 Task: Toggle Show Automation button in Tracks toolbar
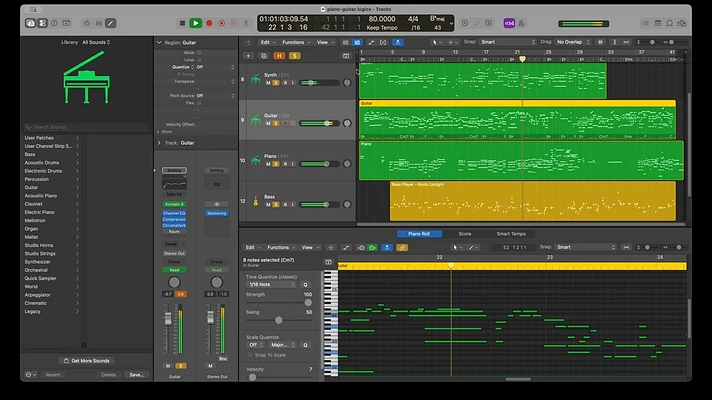click(371, 42)
